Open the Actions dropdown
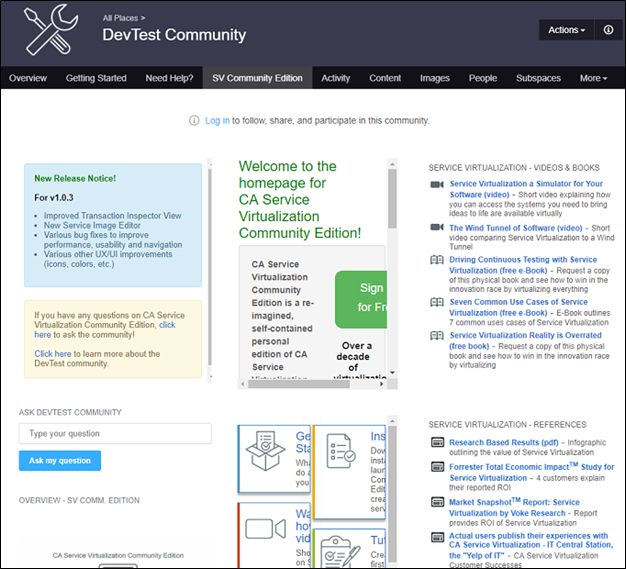 [567, 30]
